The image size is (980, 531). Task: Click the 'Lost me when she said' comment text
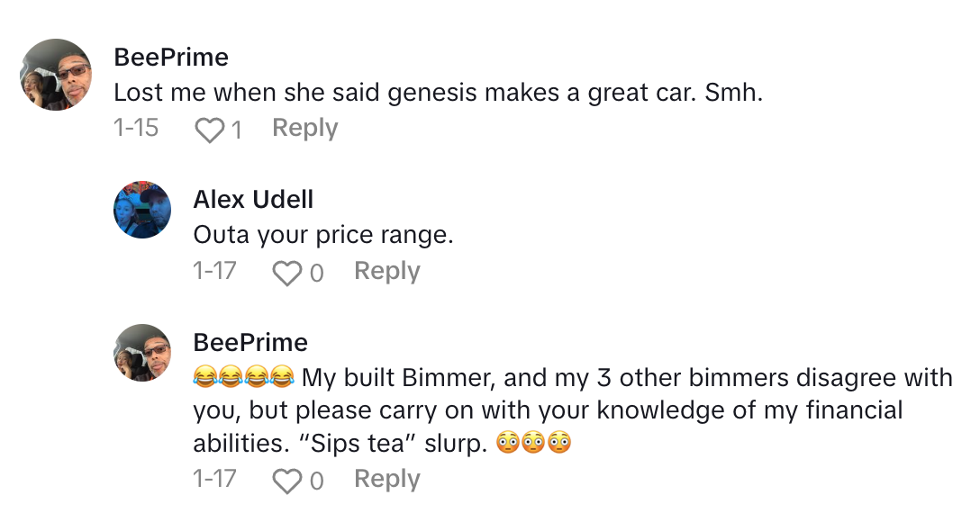[438, 92]
